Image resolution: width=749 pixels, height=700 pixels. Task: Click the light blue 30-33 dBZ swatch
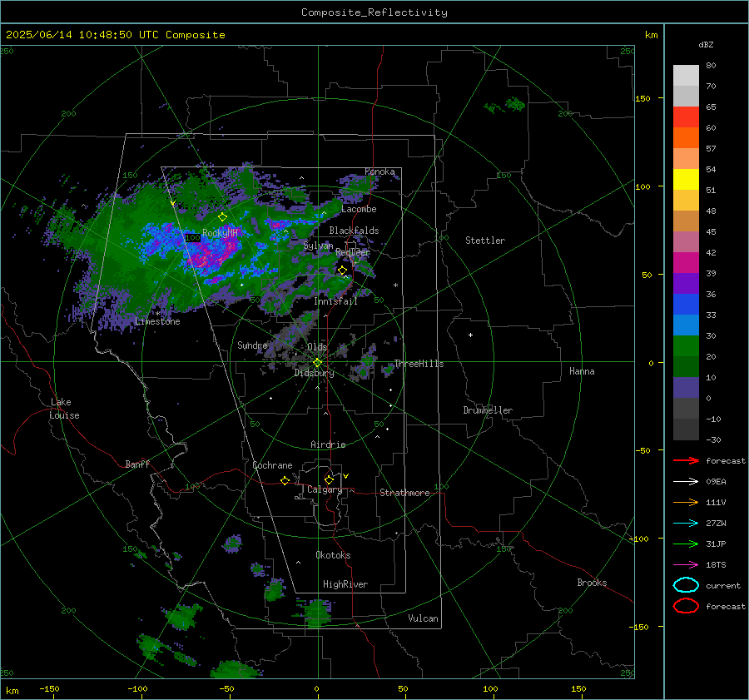pyautogui.click(x=686, y=325)
